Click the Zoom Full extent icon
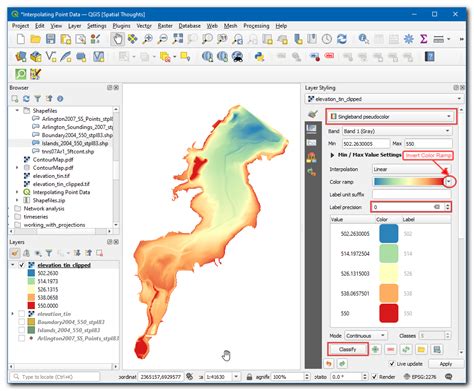 click(x=178, y=39)
